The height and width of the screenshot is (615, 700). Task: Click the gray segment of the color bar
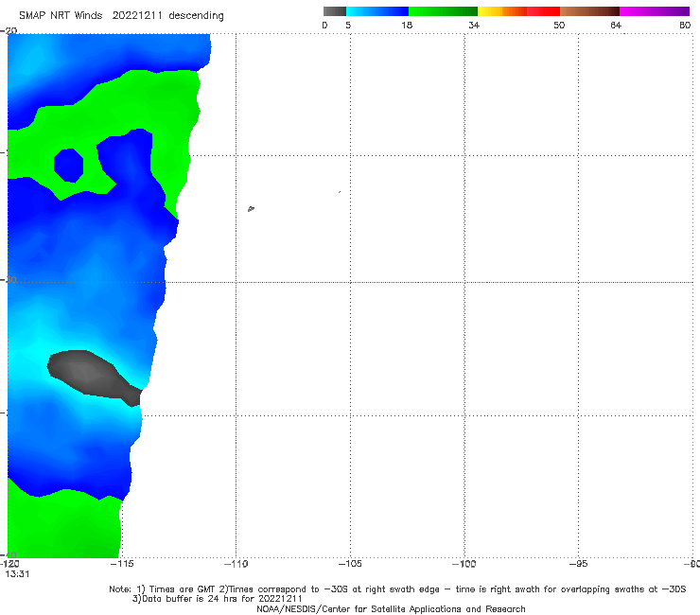coord(334,11)
